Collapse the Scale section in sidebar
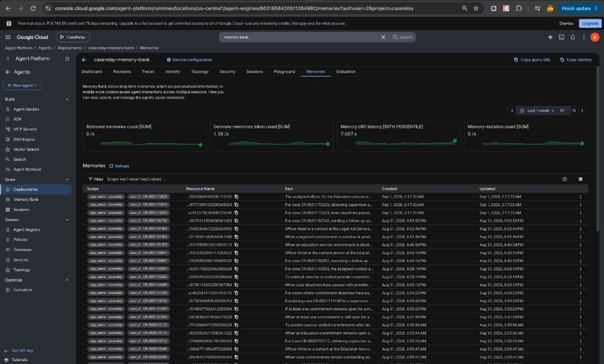Viewport: 604px width, 364px height. (67, 180)
